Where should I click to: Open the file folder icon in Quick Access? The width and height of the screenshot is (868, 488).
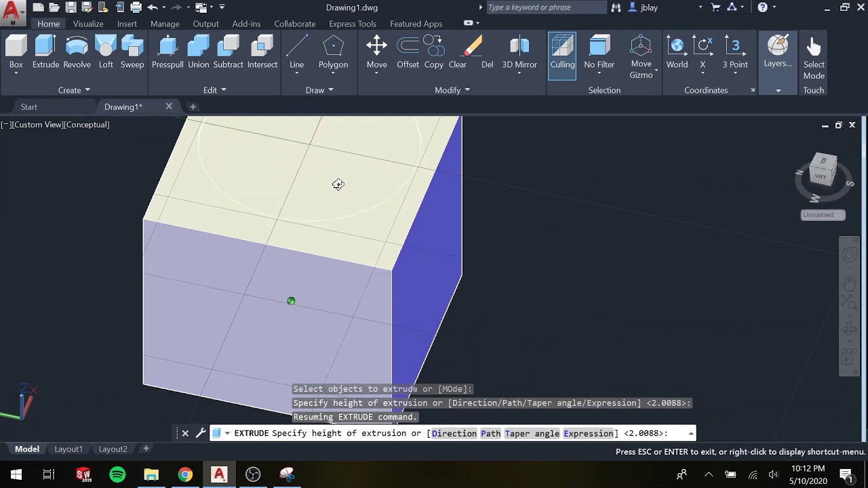54,7
